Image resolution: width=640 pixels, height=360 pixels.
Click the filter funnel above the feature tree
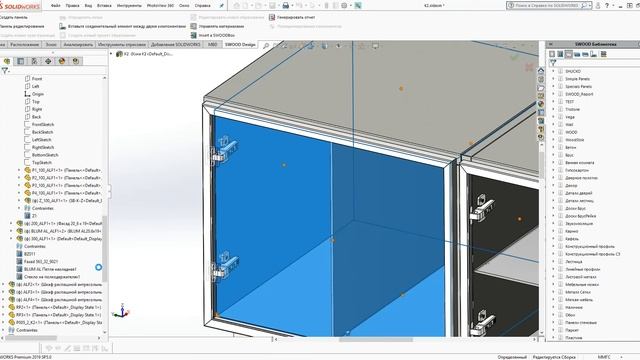click(5, 71)
